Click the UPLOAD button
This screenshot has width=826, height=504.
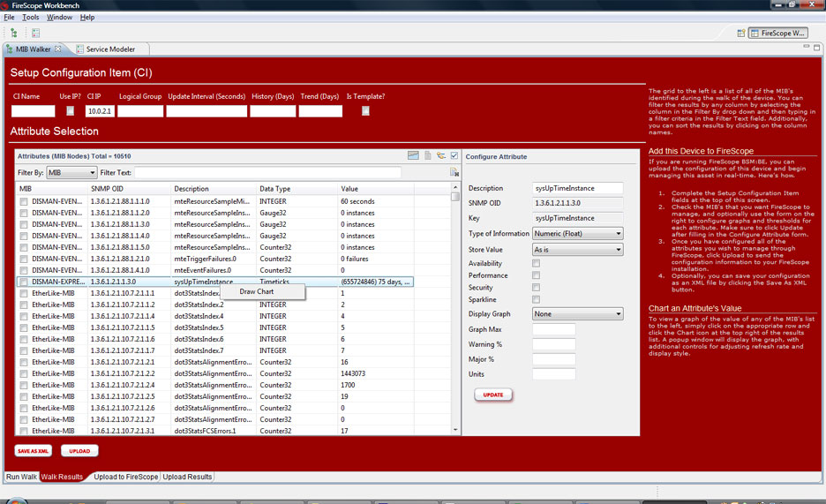[79, 451]
